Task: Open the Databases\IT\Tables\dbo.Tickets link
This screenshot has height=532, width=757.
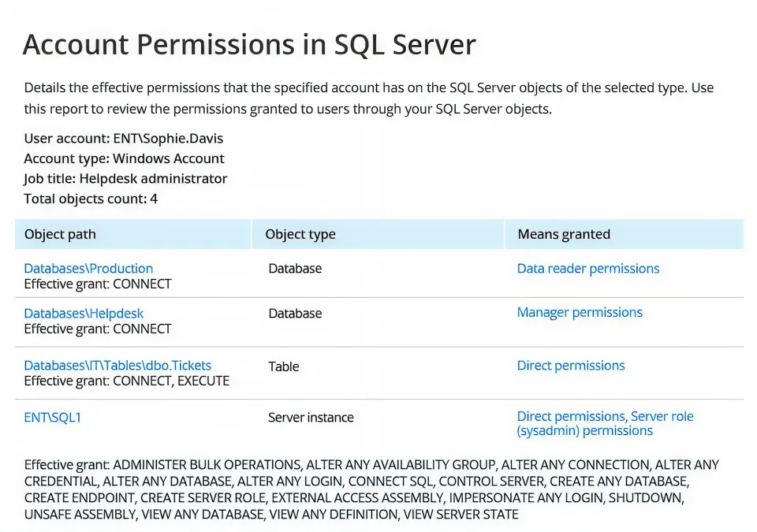Action: (x=117, y=366)
